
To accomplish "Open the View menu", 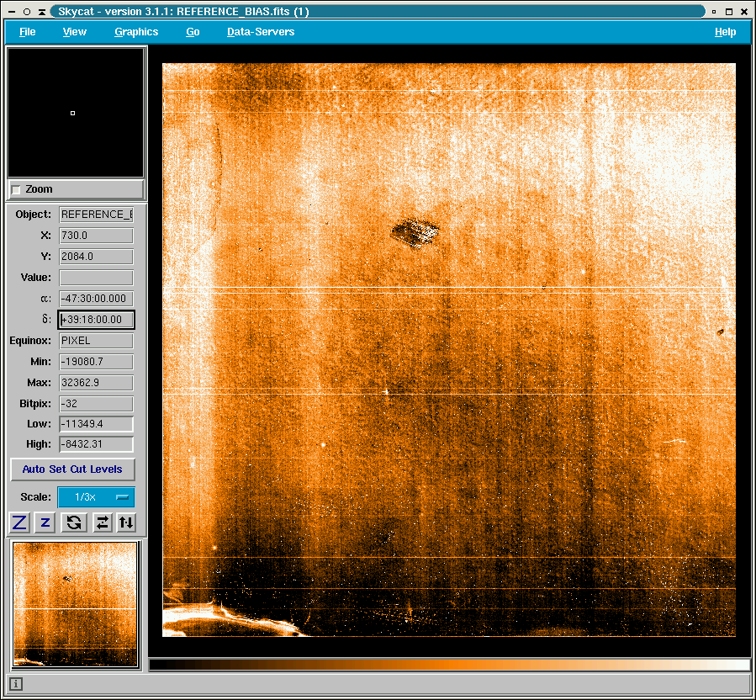I will click(75, 32).
